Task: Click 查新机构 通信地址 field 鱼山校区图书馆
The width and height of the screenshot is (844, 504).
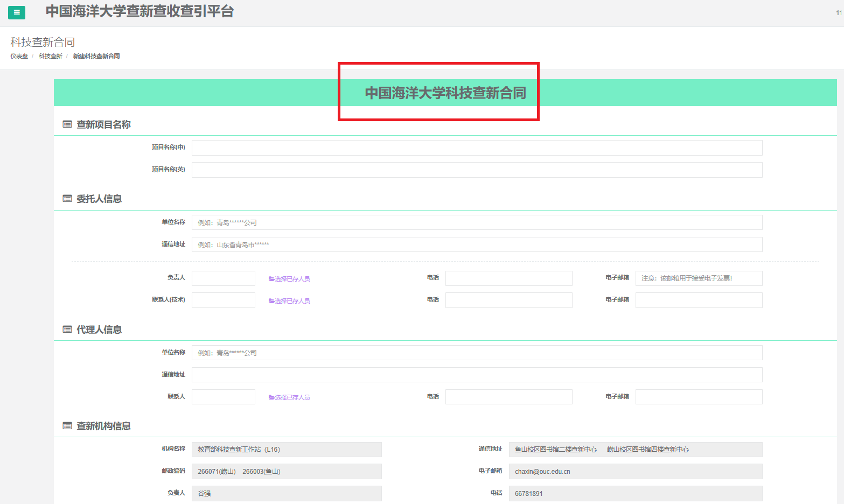Action: coord(636,450)
